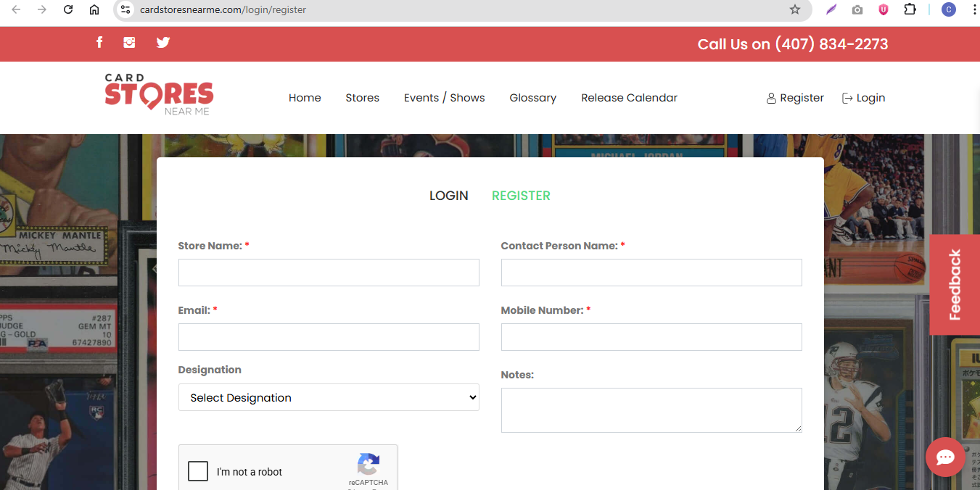Focus the Store Name input field

(x=329, y=273)
